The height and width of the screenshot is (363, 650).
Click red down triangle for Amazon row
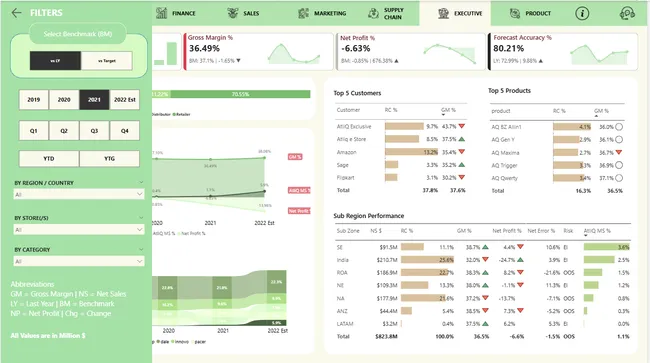pyautogui.click(x=461, y=152)
